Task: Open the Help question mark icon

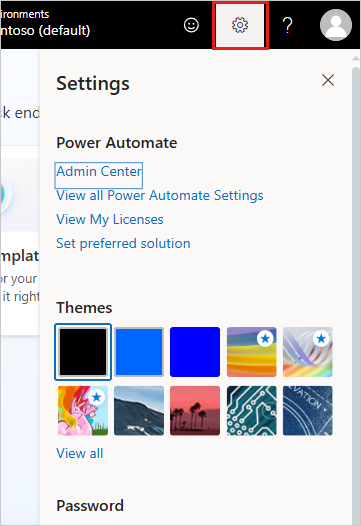Action: pos(288,25)
